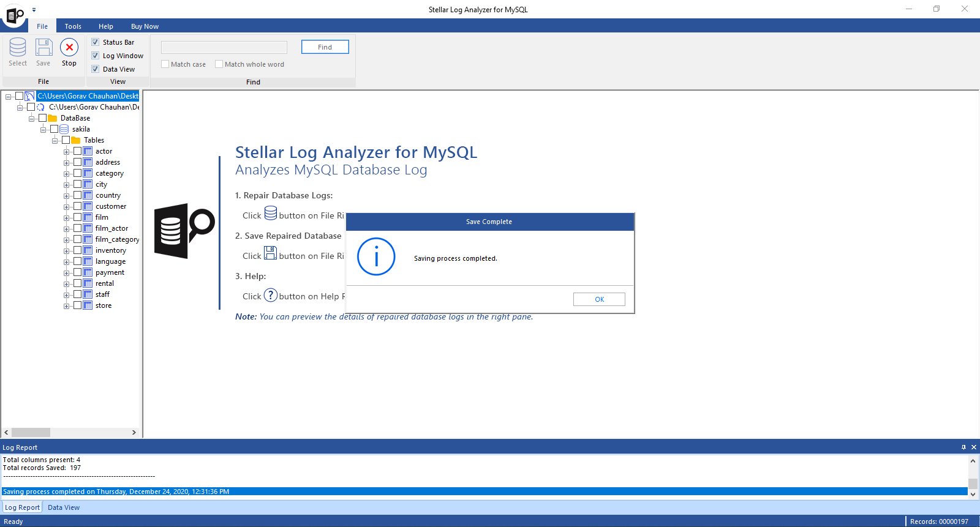Check the sakila database checkbox
This screenshot has width=980, height=527.
point(55,129)
